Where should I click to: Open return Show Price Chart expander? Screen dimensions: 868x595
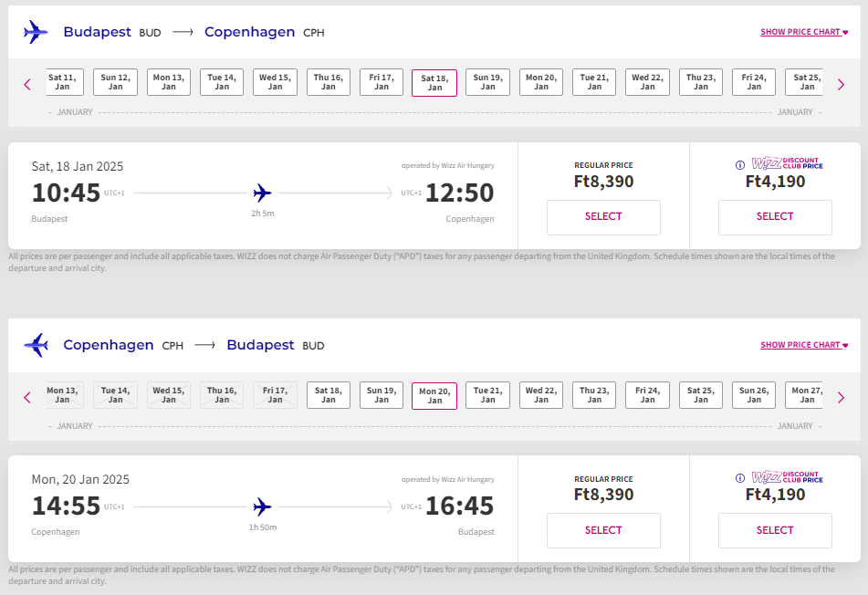click(x=803, y=345)
